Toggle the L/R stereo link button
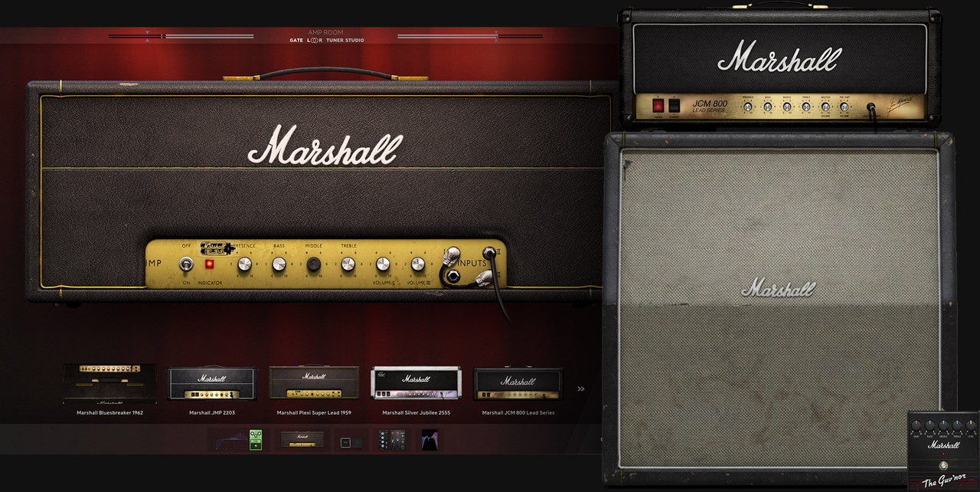Image resolution: width=980 pixels, height=492 pixels. click(x=315, y=41)
